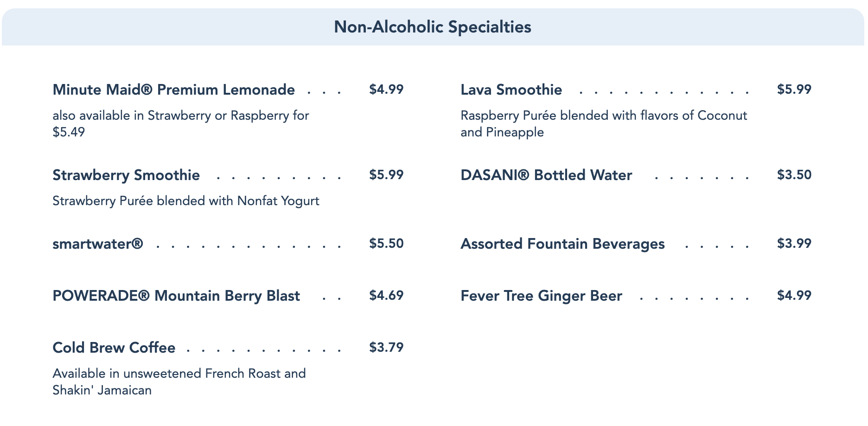The image size is (868, 426).
Task: Click the Strawberry or Raspberry lemonade note
Action: [x=180, y=124]
